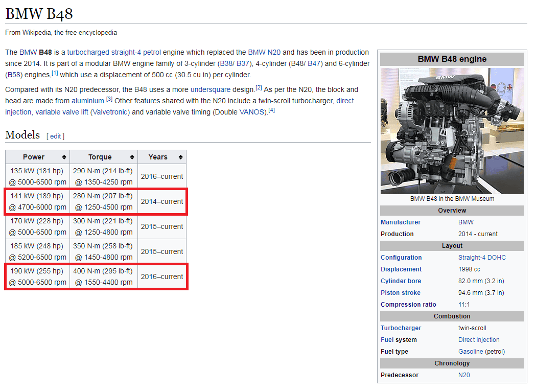Screen dimensions: 536x392
Task: Sort the table by Years column
Action: click(180, 157)
